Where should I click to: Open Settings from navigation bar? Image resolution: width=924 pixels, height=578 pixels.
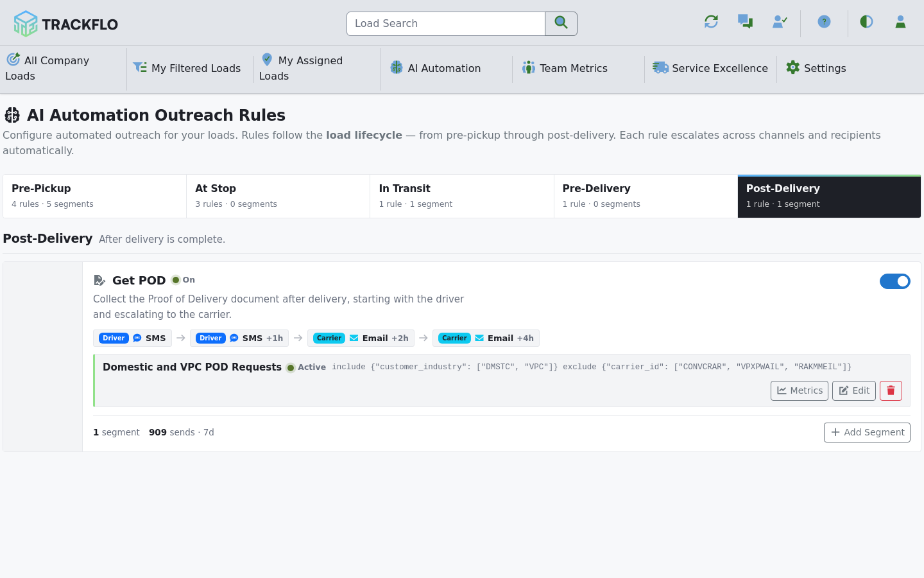pyautogui.click(x=816, y=68)
